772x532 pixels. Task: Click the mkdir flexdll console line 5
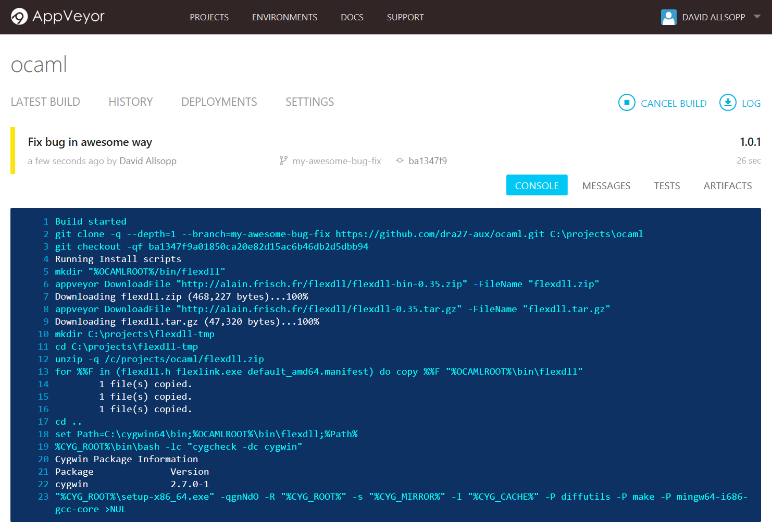[x=140, y=271]
